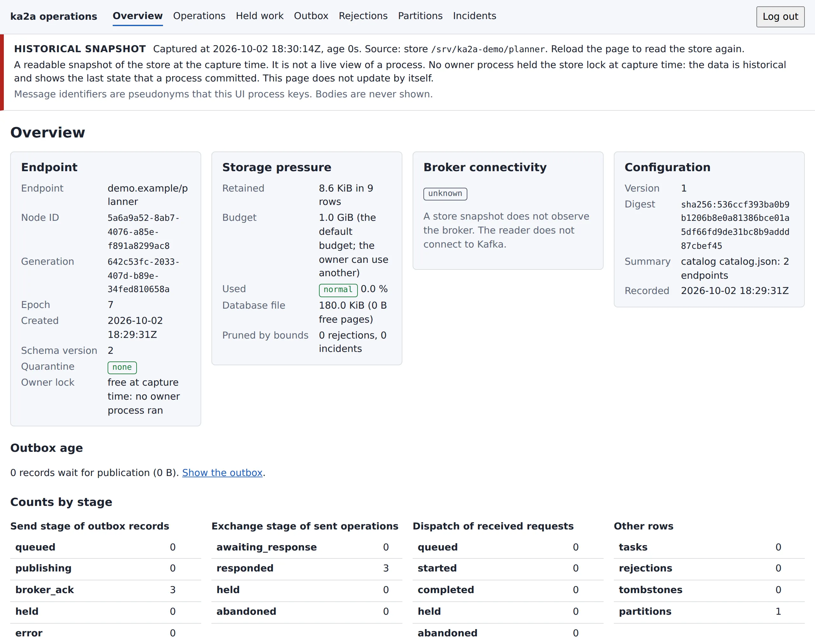Click the Quarantine 'none' badge
Image resolution: width=815 pixels, height=644 pixels.
[122, 367]
